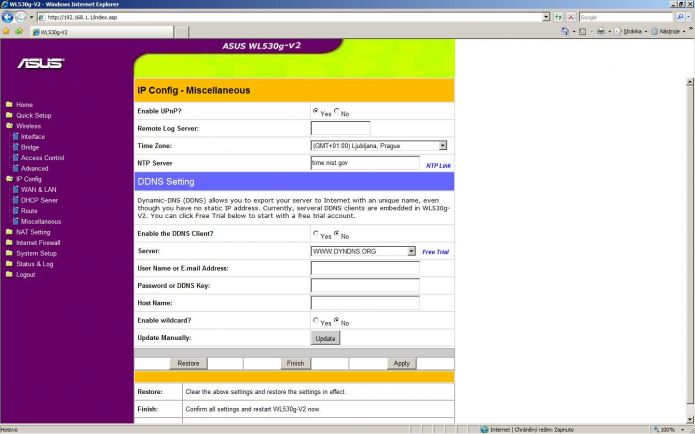Click the RSS feeds toolbar icon
The height and width of the screenshot is (434, 695).
tap(583, 31)
